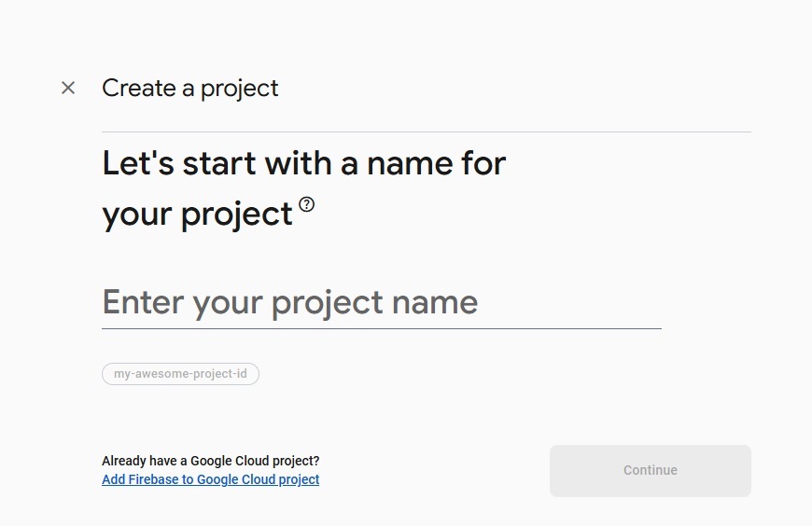Screen dimensions: 812x526
Task: Click the "Let's start with a name" heading
Action: pyautogui.click(x=304, y=163)
